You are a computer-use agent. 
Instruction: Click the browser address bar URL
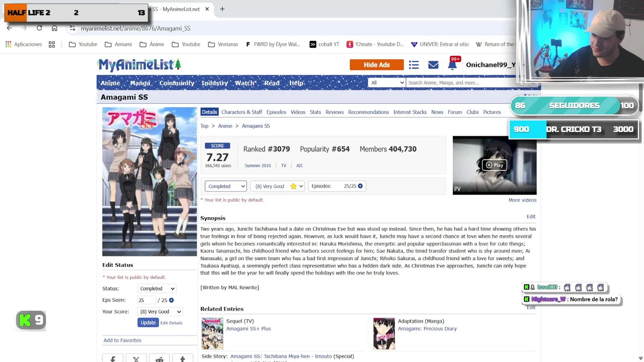tap(136, 28)
